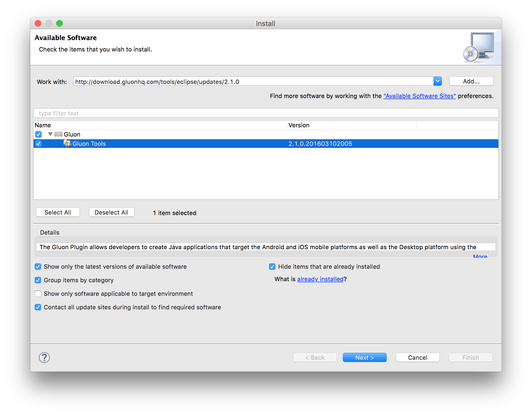Toggle Contact all update sites checkbox
This screenshot has width=532, height=415.
[38, 307]
